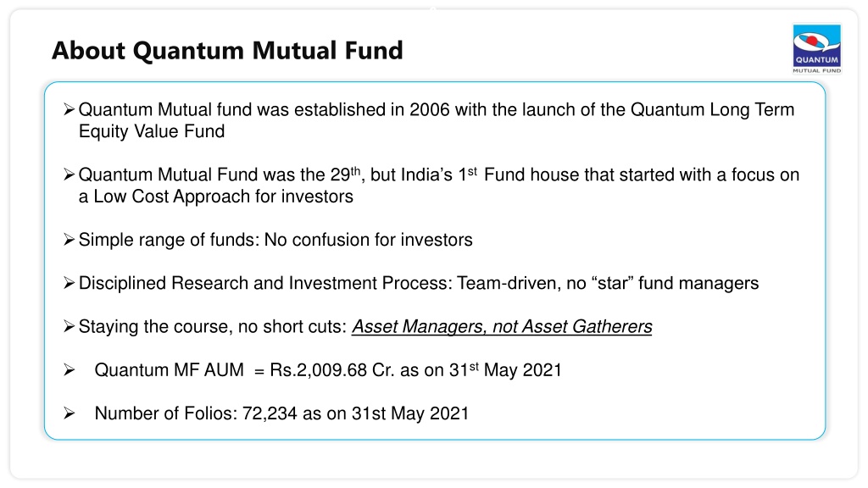Viewport: 868px width, 488px height.
Task: Click the 'No confusion for investors' text
Action: point(368,240)
